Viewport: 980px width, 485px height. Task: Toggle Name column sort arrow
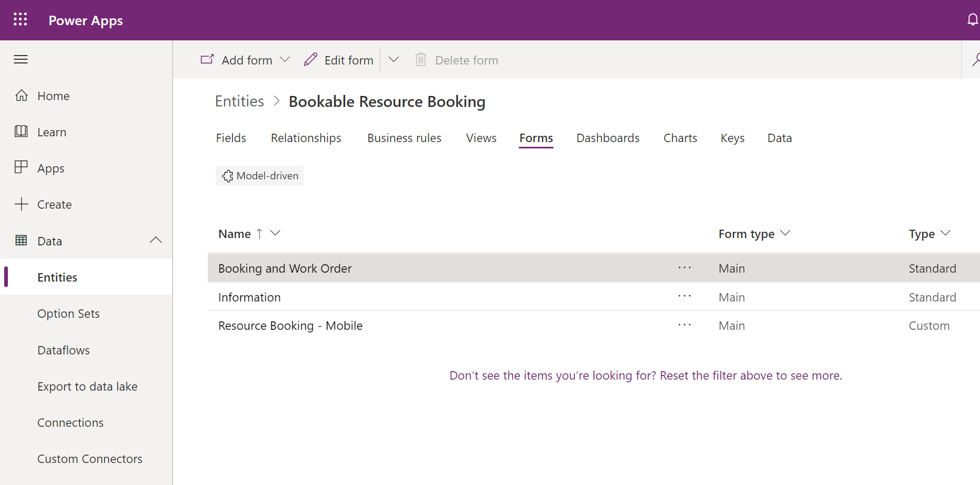click(259, 233)
